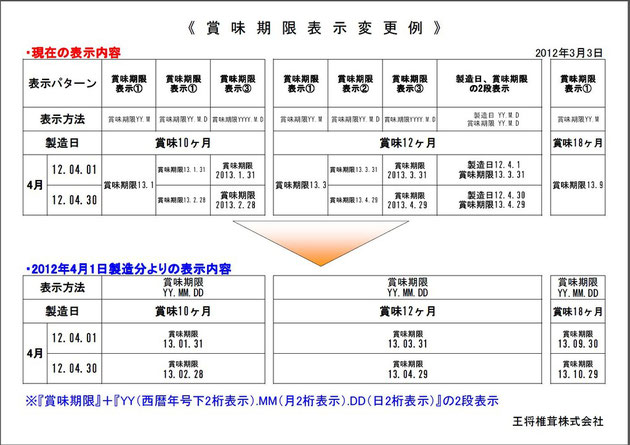630x445 pixels.
Task: Select the 賞味期限 13.03.31 cell
Action: pyautogui.click(x=407, y=339)
